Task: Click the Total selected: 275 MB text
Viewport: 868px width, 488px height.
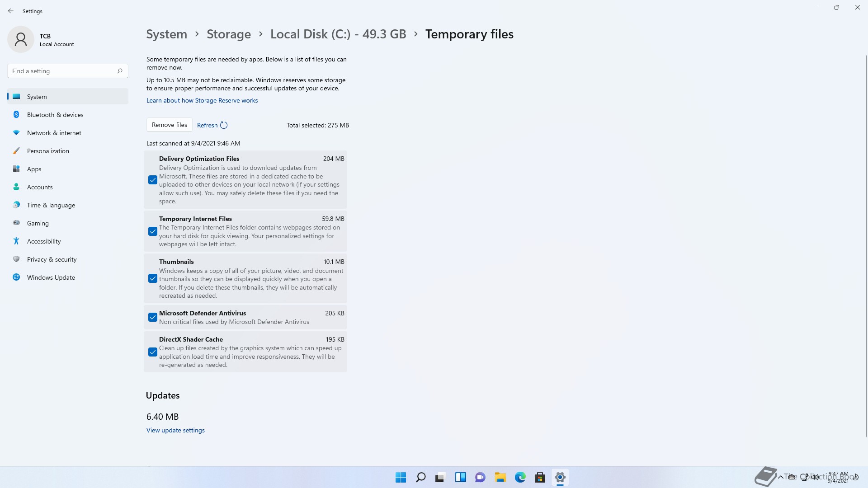Action: coord(317,125)
